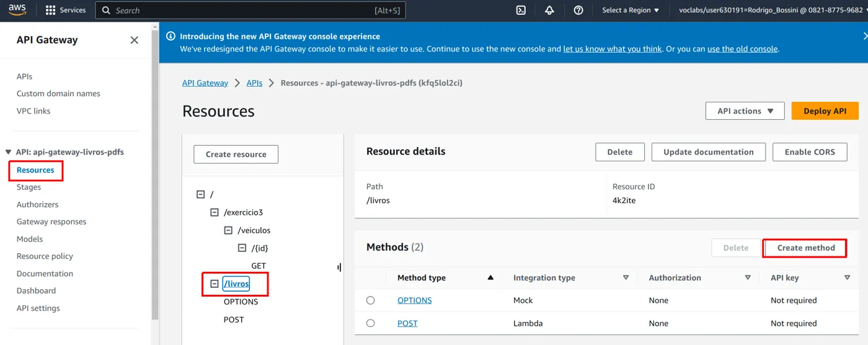Select Resources in the sidebar
The image size is (868, 345).
click(35, 170)
